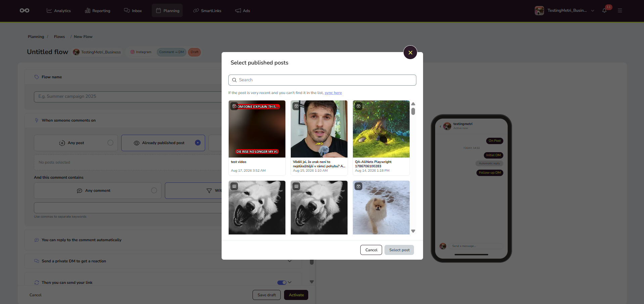Open the notifications bell

coord(604,10)
